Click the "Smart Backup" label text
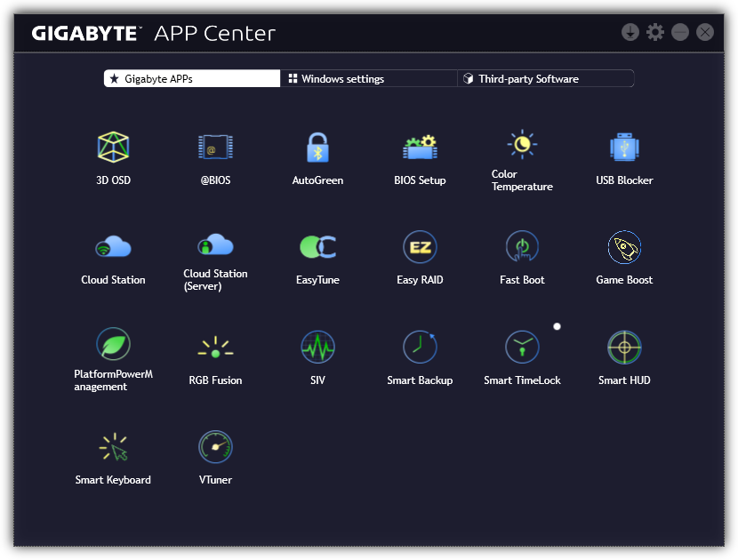This screenshot has height=560, width=738. (x=420, y=380)
